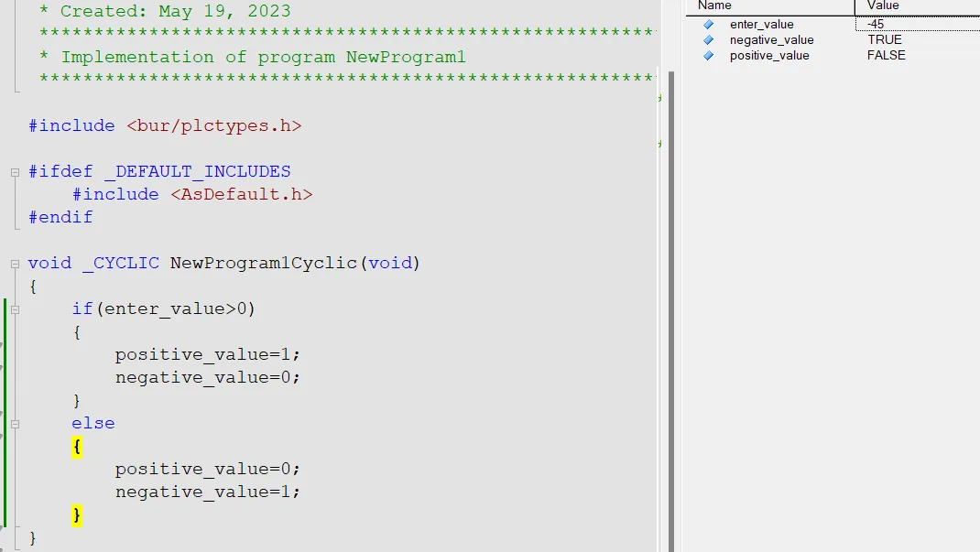Toggle the fold box on the #ifdef _DEFAULT_INCLUDES line

click(x=14, y=171)
